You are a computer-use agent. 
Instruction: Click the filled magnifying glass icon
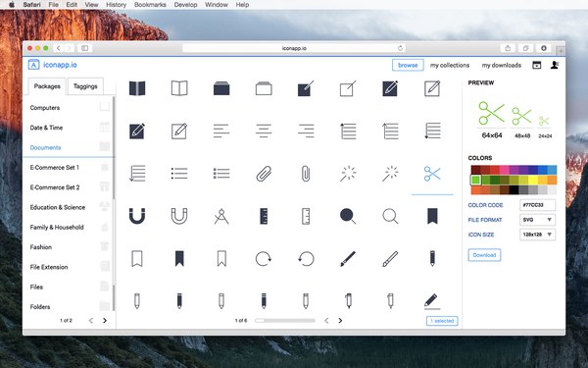[348, 216]
